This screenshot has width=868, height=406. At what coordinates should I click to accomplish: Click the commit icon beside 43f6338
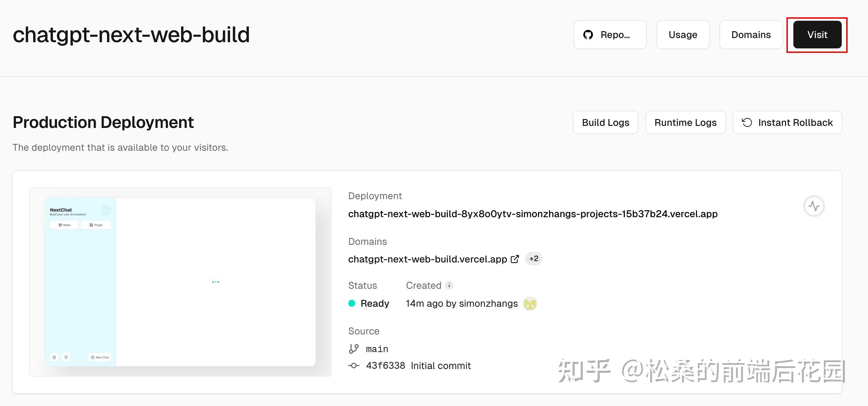[353, 366]
